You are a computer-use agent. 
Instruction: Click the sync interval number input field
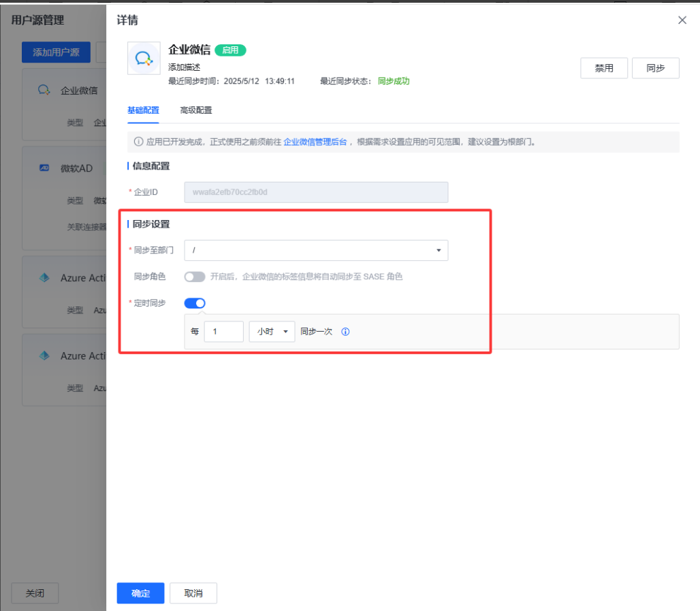223,332
